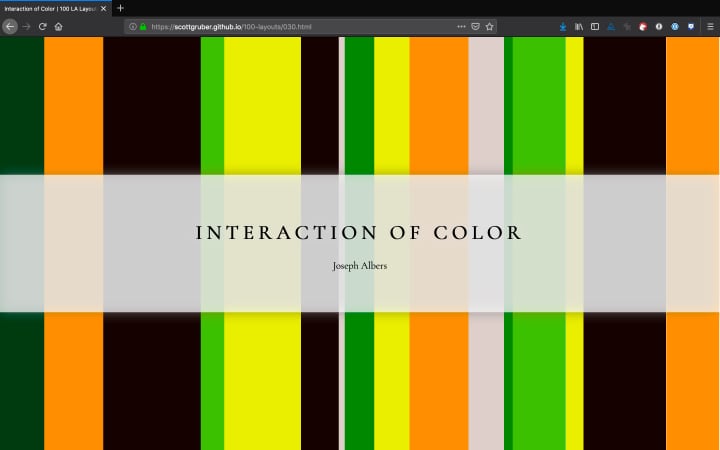Save the page to Pocket

[x=475, y=27]
